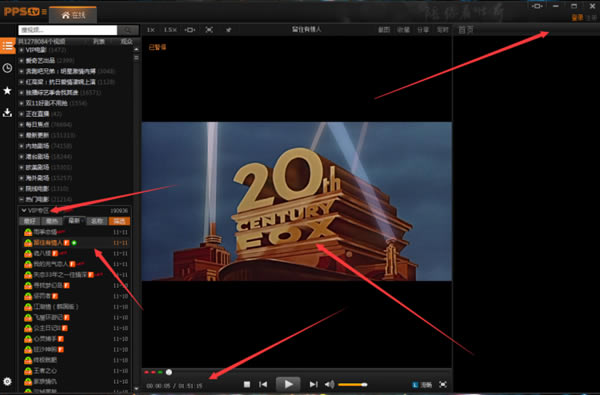600x395 pixels.
Task: Expand the 双11好剧不用抢 category
Action: point(21,103)
